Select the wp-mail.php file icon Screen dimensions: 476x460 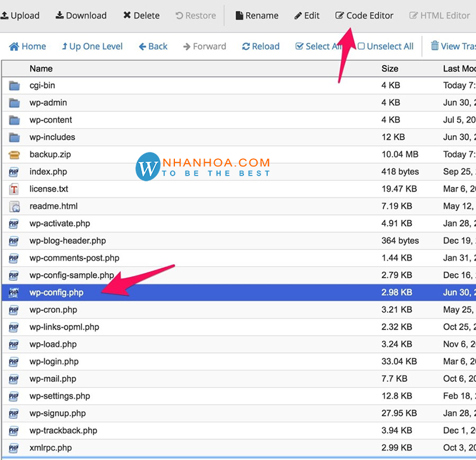coord(14,379)
